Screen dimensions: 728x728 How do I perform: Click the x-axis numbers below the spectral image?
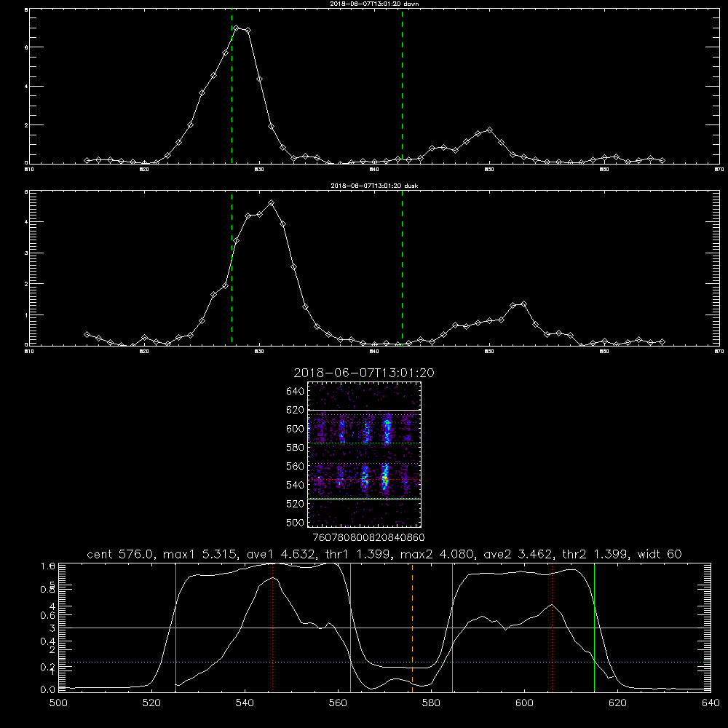pyautogui.click(x=368, y=537)
